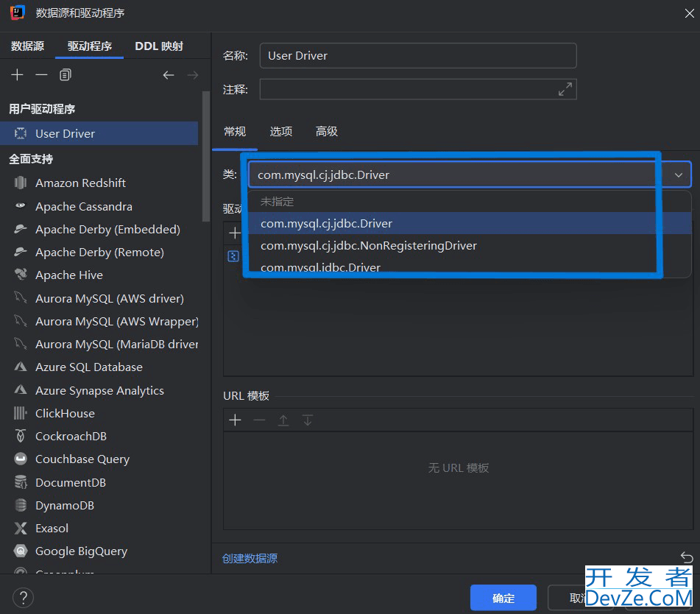Screen dimensions: 700x614
Task: Click the duplicate driver copy icon
Action: coord(66,75)
